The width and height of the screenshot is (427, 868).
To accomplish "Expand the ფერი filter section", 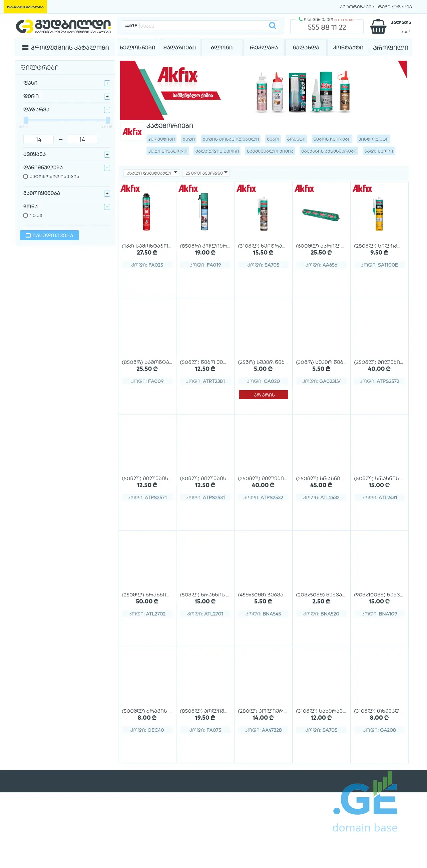I will [x=107, y=97].
